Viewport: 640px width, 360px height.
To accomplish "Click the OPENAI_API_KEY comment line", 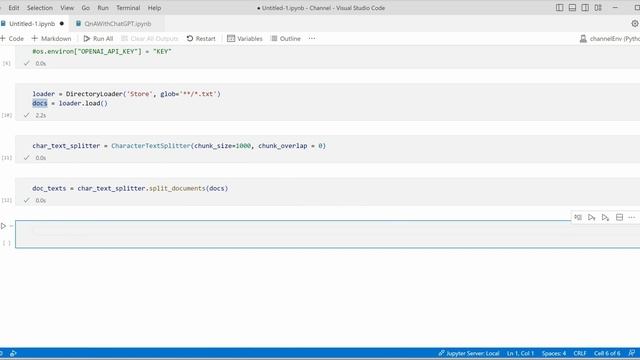I will point(102,51).
